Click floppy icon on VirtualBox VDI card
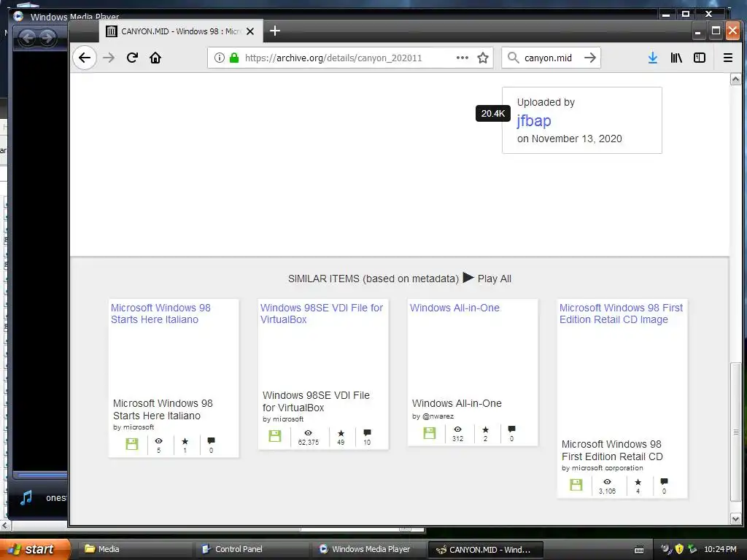 tap(275, 436)
